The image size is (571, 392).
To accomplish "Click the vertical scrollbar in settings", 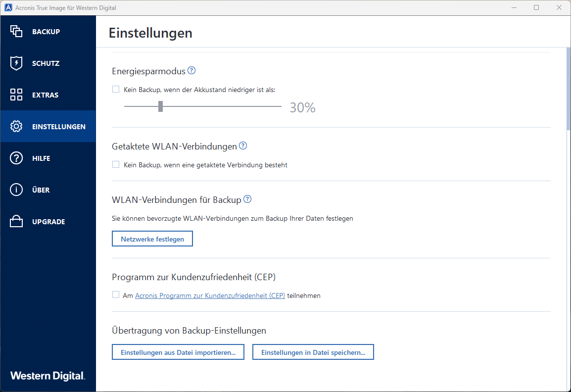I will pos(568,89).
